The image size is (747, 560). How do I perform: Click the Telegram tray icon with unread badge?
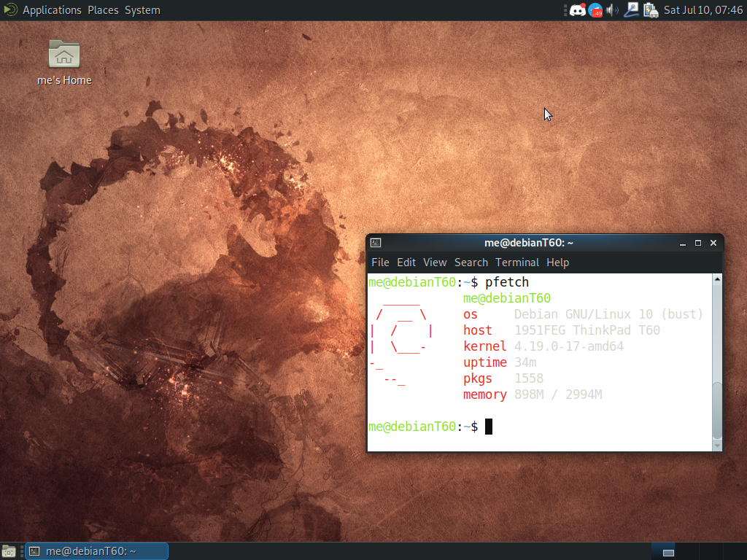coord(595,10)
